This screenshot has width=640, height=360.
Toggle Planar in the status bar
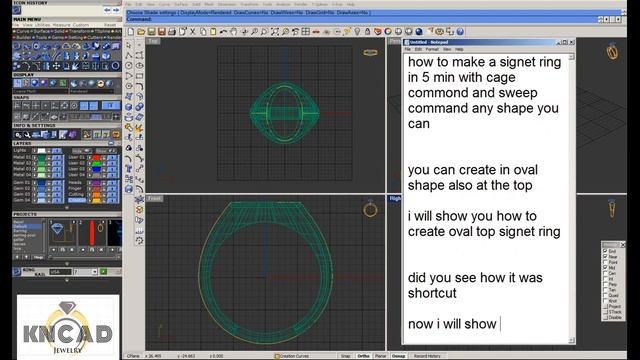click(380, 356)
